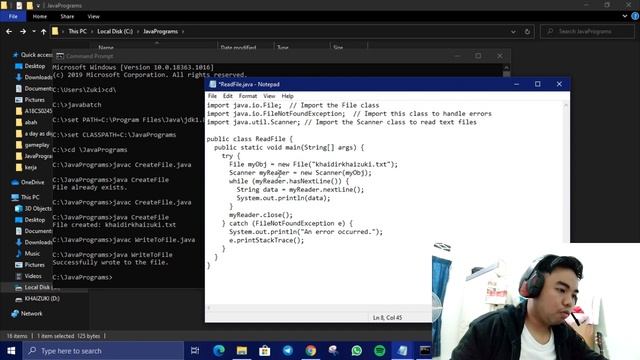Open File Explorer taskbar icon

(x=242, y=351)
